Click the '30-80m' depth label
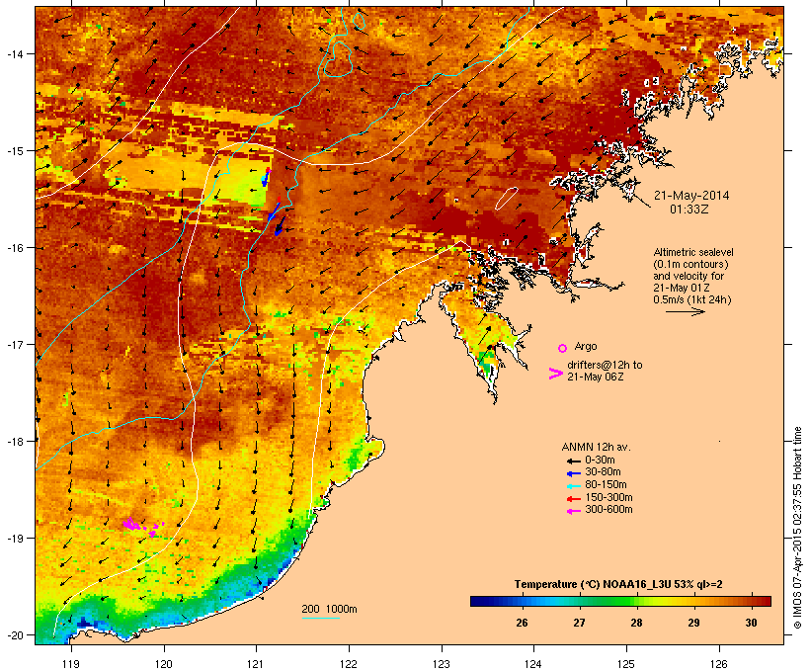 click(x=603, y=472)
